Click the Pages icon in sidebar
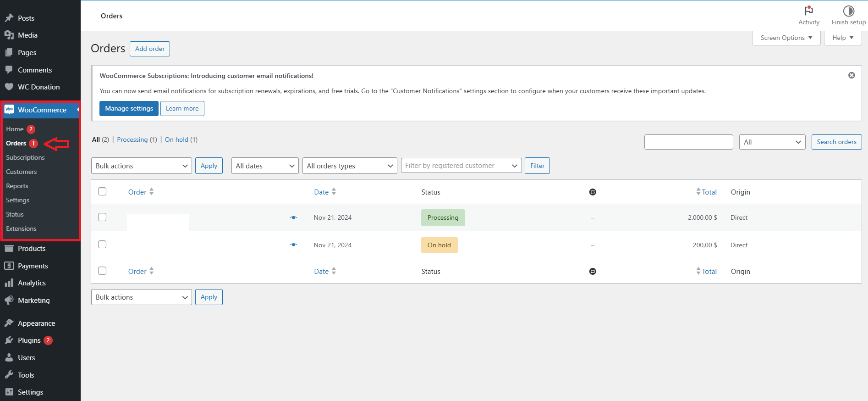The width and height of the screenshot is (868, 401). [9, 52]
